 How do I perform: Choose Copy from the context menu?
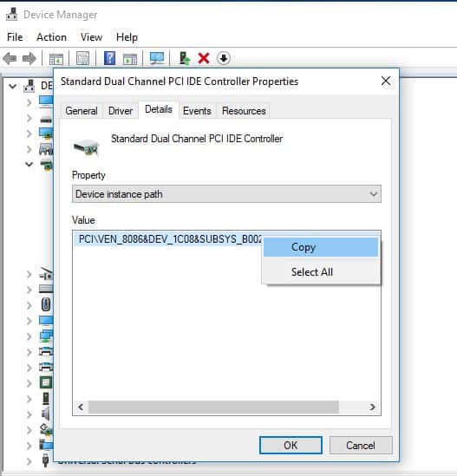click(321, 247)
